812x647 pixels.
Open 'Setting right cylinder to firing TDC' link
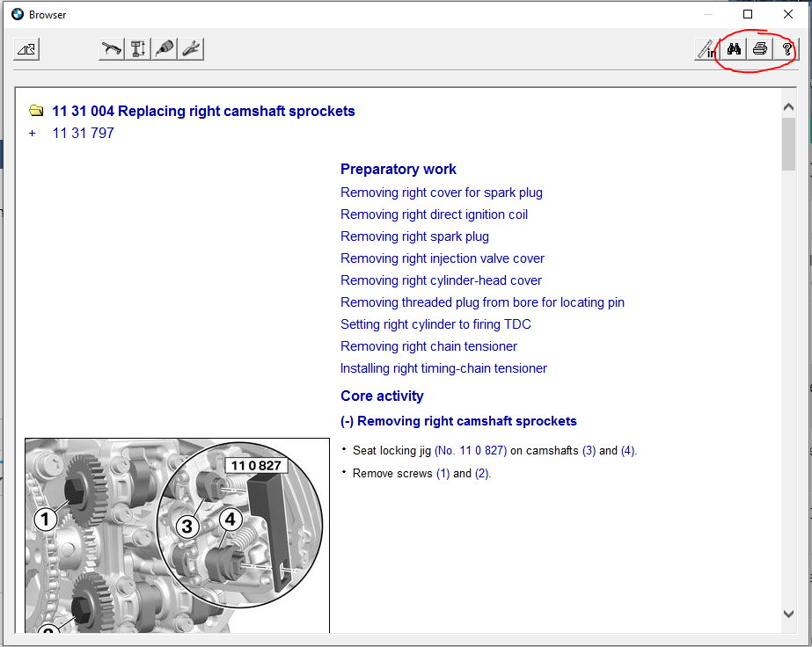click(435, 324)
